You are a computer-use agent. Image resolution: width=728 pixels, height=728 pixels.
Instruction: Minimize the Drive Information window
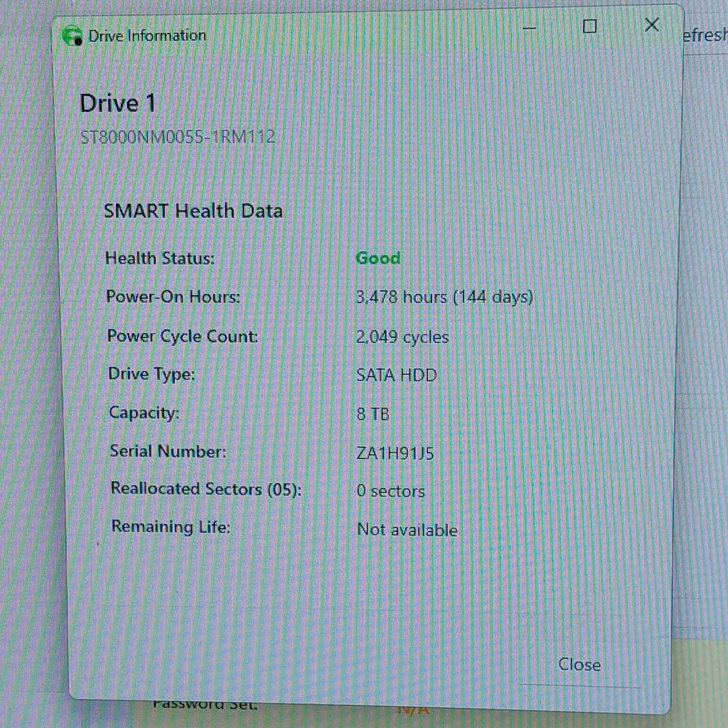tap(530, 28)
